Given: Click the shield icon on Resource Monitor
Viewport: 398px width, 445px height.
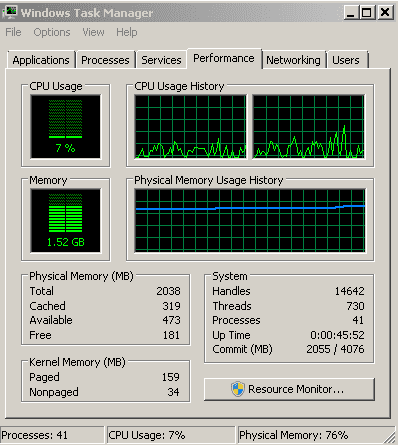Looking at the screenshot, I should [x=238, y=389].
